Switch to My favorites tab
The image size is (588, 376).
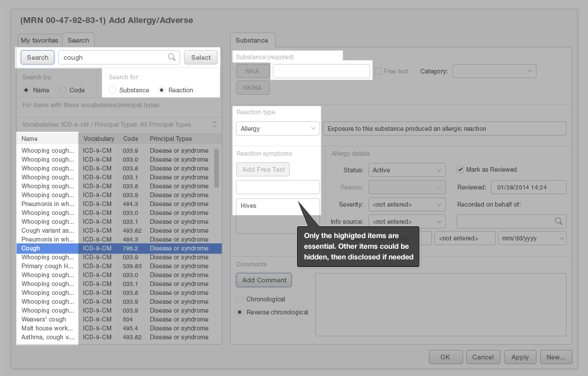[x=40, y=40]
